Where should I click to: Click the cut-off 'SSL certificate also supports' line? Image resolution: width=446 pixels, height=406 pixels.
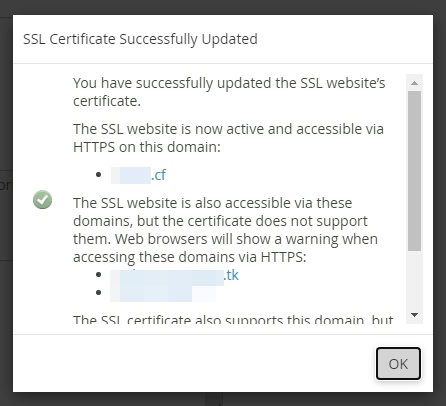(x=233, y=319)
